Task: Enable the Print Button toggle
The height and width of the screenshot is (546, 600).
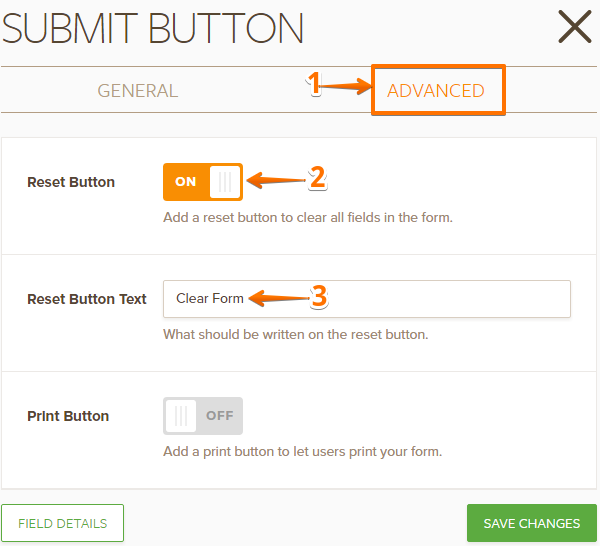Action: (203, 415)
